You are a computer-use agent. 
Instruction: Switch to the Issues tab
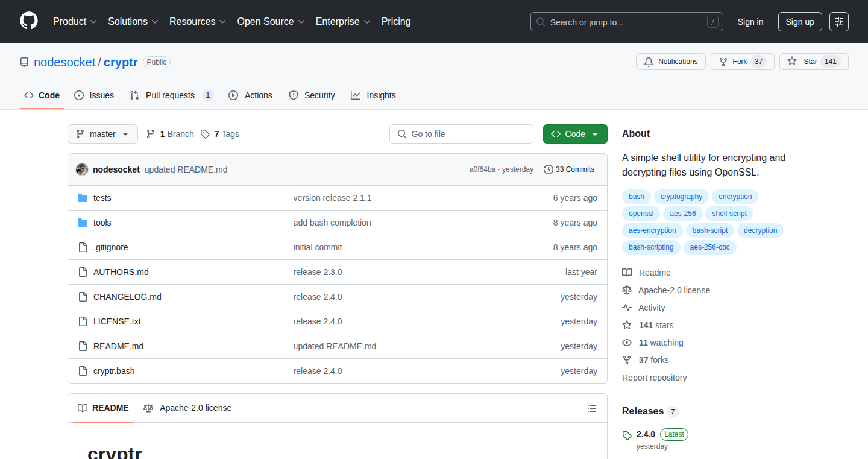click(x=94, y=95)
